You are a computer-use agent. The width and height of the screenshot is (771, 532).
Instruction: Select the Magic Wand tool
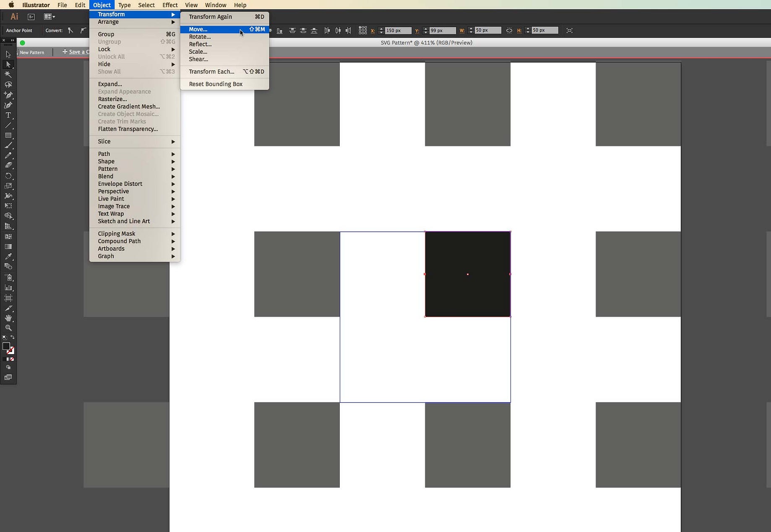[x=8, y=75]
